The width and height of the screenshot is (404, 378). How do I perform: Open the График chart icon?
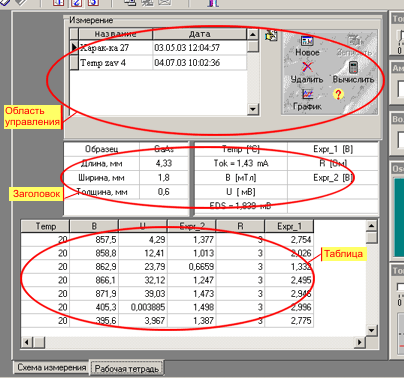pos(307,94)
